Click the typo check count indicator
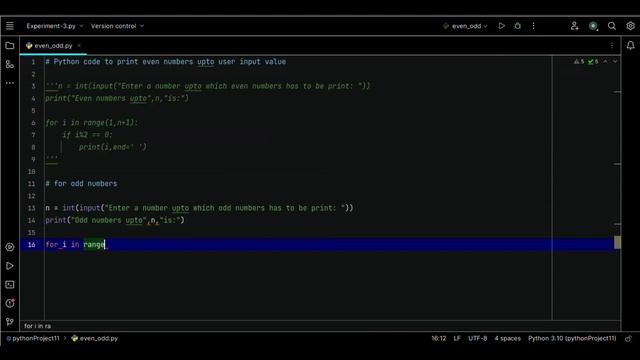The image size is (640, 360). 593,62
